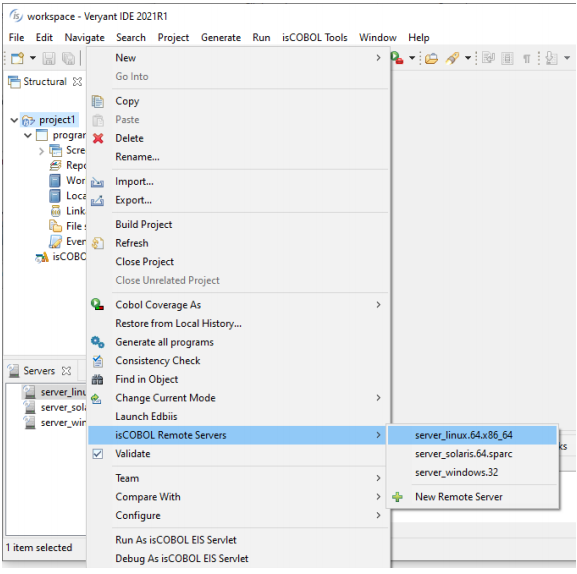
Task: Click the block selection toolbar icon
Action: [x=507, y=58]
